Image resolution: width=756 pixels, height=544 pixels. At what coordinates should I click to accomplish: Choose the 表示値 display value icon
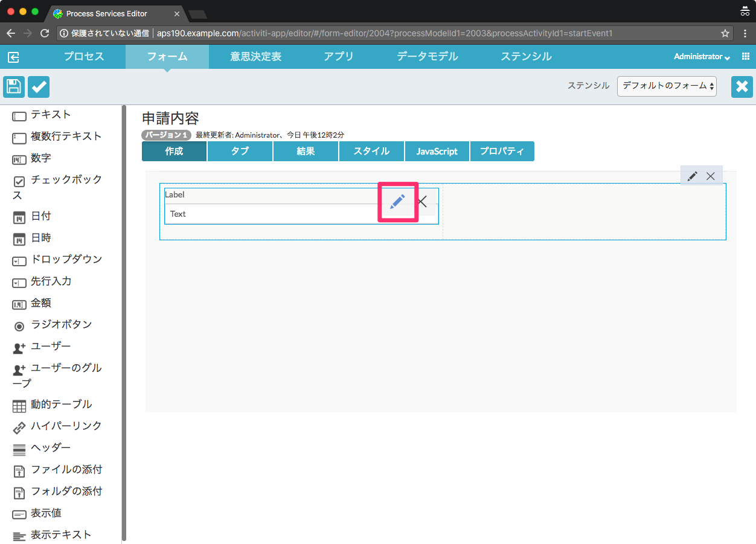point(19,514)
